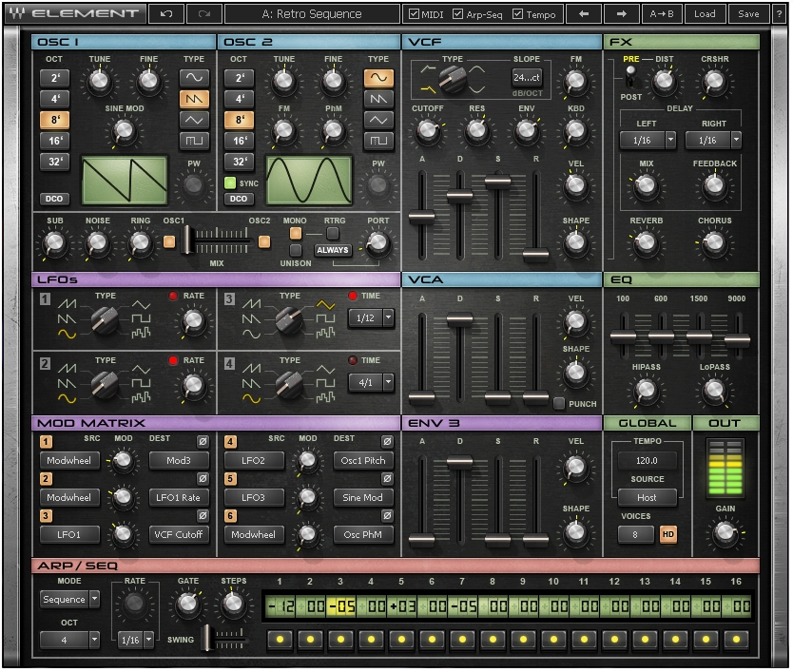This screenshot has height=672, width=793.
Task: Click the Portamento knob
Action: click(377, 243)
